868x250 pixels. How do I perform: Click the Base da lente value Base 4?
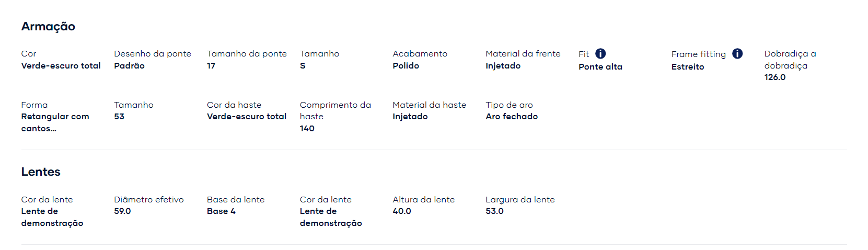click(x=222, y=211)
